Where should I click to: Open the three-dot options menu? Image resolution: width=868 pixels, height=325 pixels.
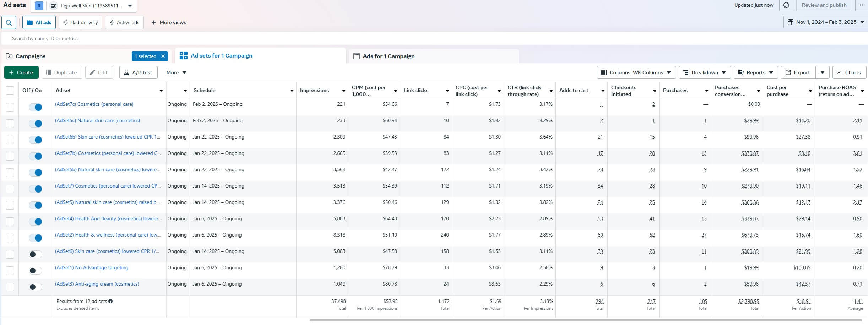pyautogui.click(x=862, y=5)
